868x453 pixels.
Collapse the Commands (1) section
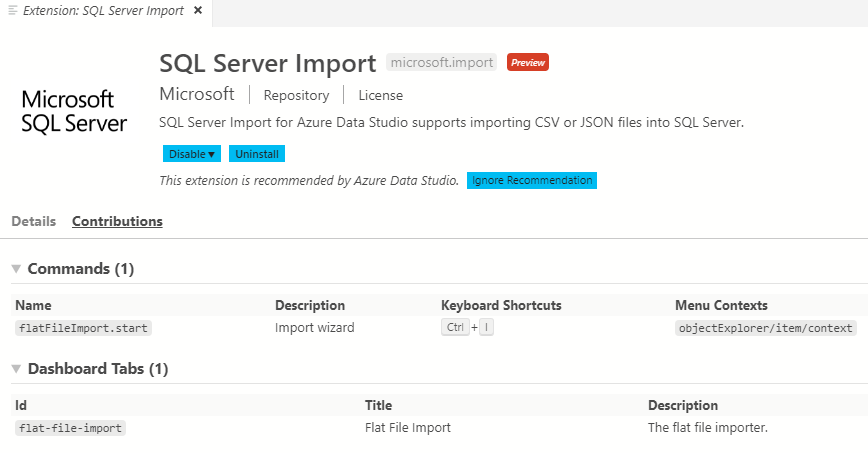tap(16, 269)
